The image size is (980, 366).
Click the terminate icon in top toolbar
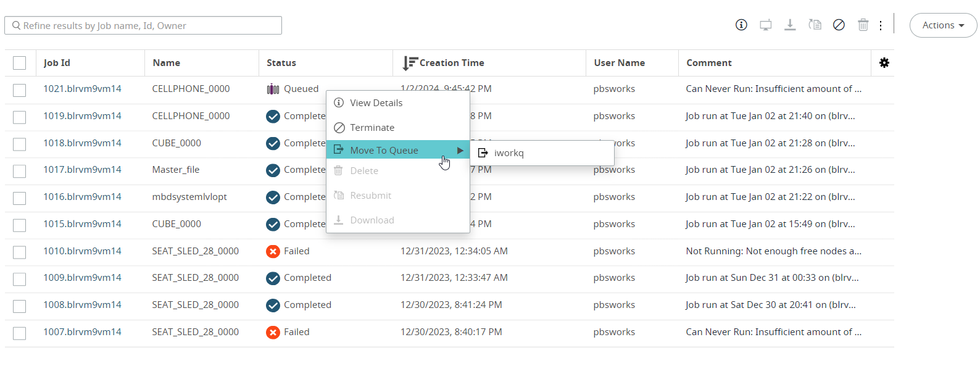click(x=839, y=25)
